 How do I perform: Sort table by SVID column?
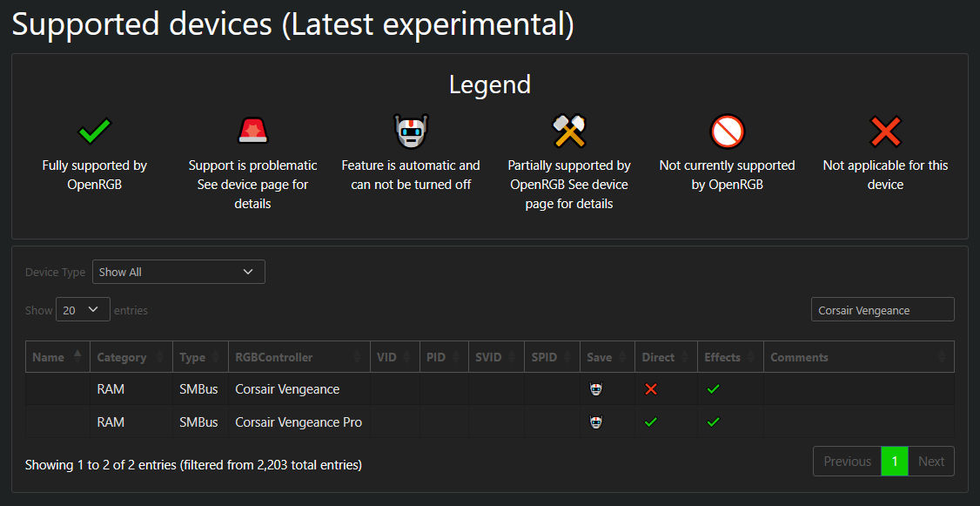(496, 357)
